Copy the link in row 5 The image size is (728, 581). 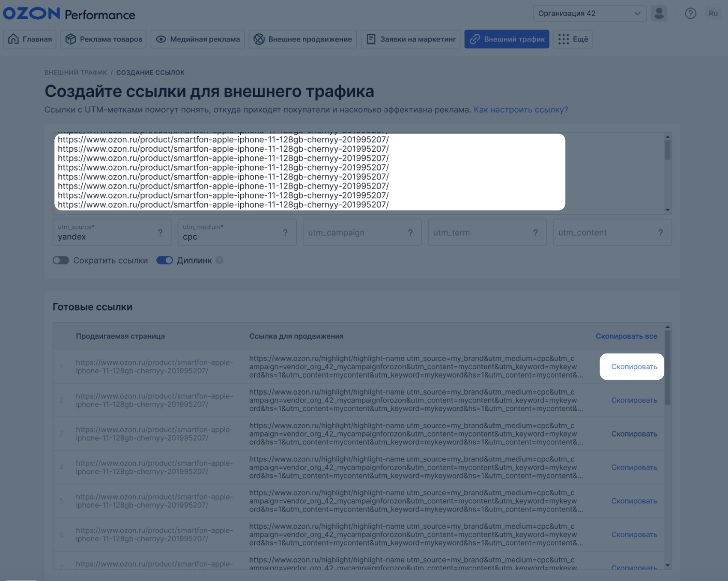(634, 501)
